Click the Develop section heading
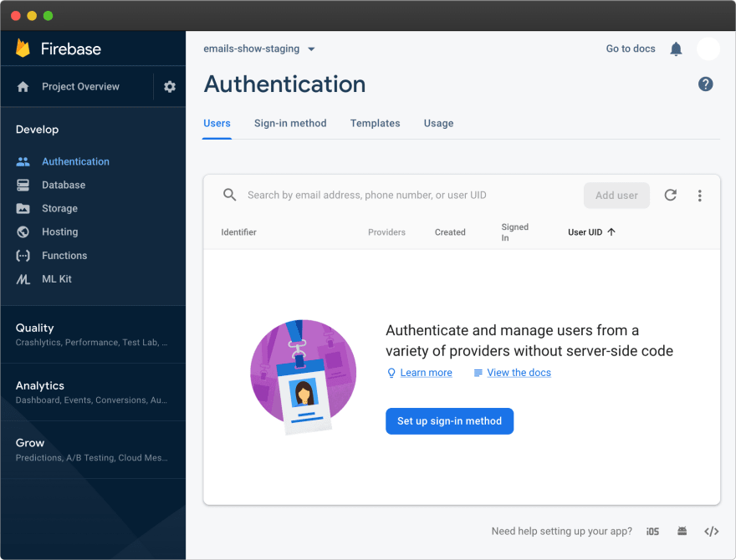736x560 pixels. pos(37,130)
